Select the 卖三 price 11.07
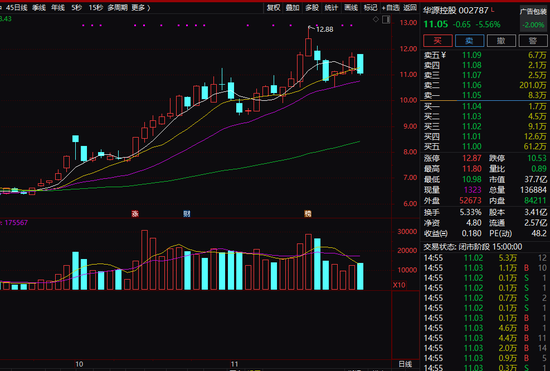 472,75
